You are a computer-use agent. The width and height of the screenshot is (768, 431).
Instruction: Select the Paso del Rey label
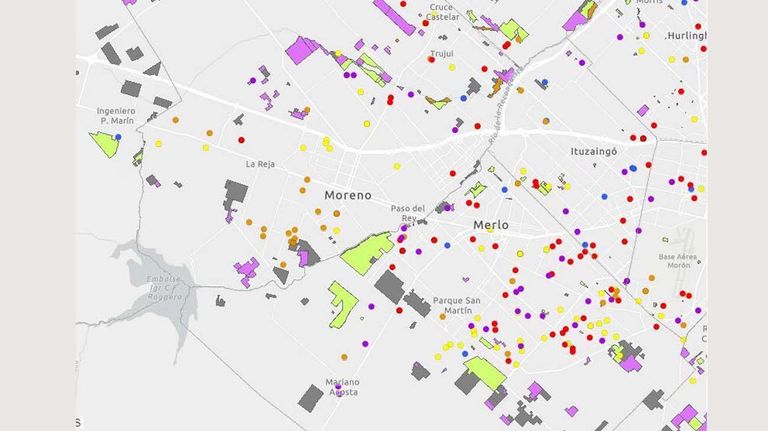point(408,214)
